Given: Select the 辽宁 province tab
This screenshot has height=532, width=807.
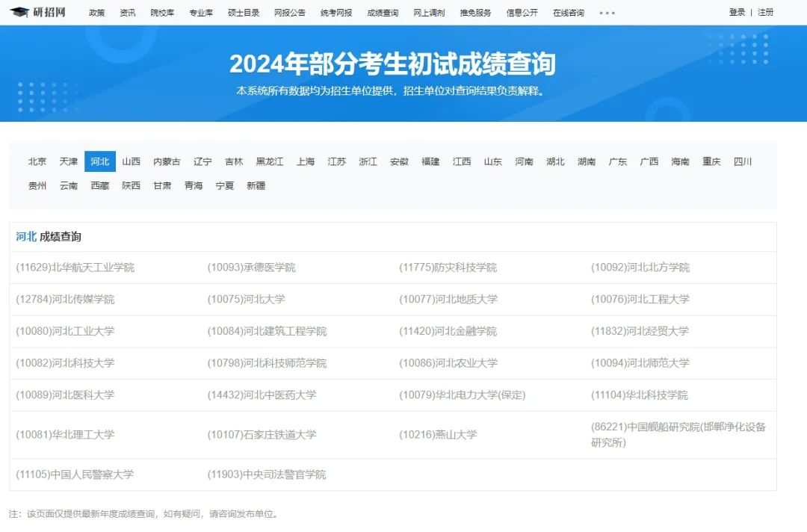Looking at the screenshot, I should (202, 161).
